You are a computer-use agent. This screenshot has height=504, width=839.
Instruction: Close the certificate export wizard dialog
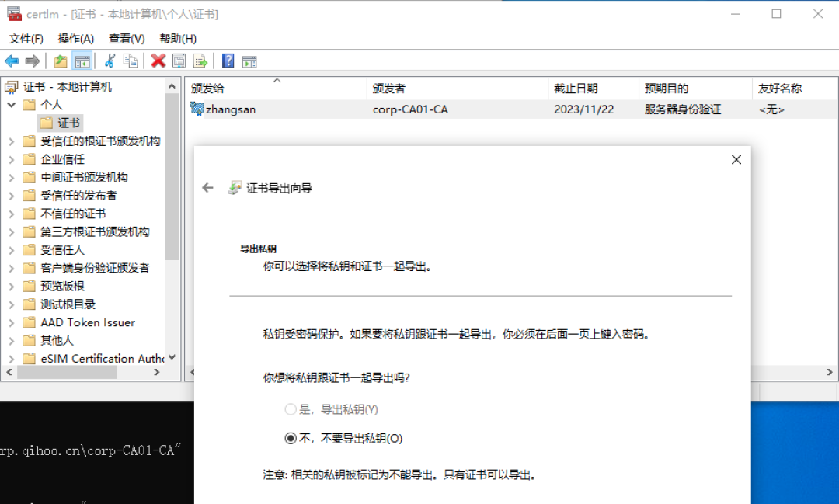click(x=736, y=159)
